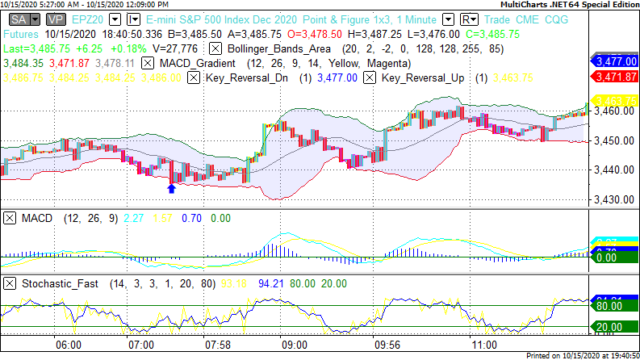Click the Bollinger_Bands_Area indicator name
640x360 pixels.
tap(279, 49)
